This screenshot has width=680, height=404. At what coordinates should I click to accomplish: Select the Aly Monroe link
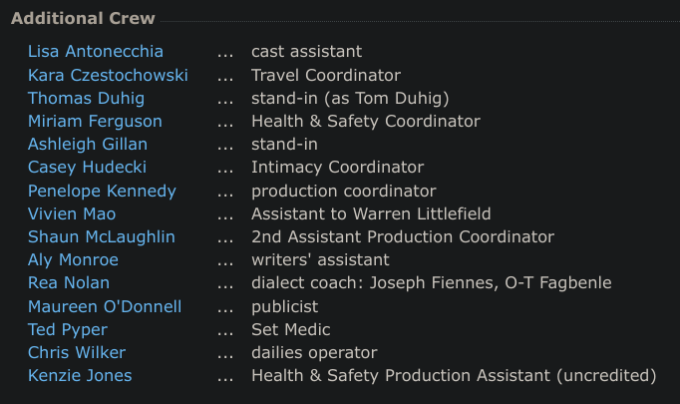pyautogui.click(x=73, y=260)
